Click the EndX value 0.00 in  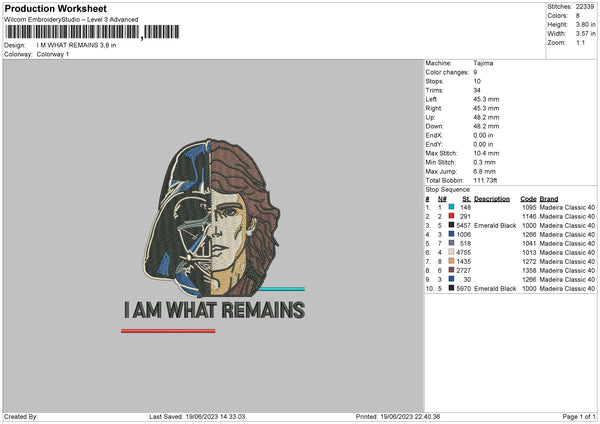(x=483, y=135)
